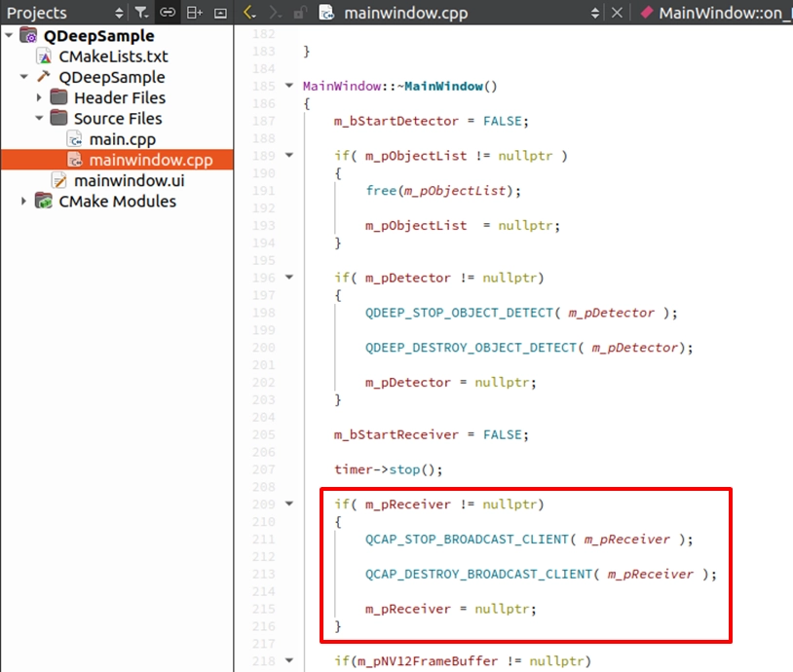The height and width of the screenshot is (672, 793).
Task: Open the Projects view selector dropdown
Action: pos(119,13)
